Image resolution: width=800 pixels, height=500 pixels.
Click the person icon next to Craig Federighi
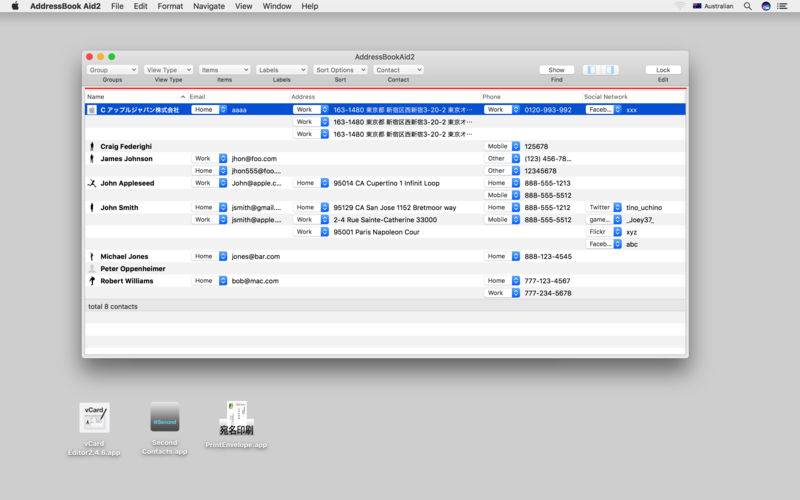click(92, 146)
